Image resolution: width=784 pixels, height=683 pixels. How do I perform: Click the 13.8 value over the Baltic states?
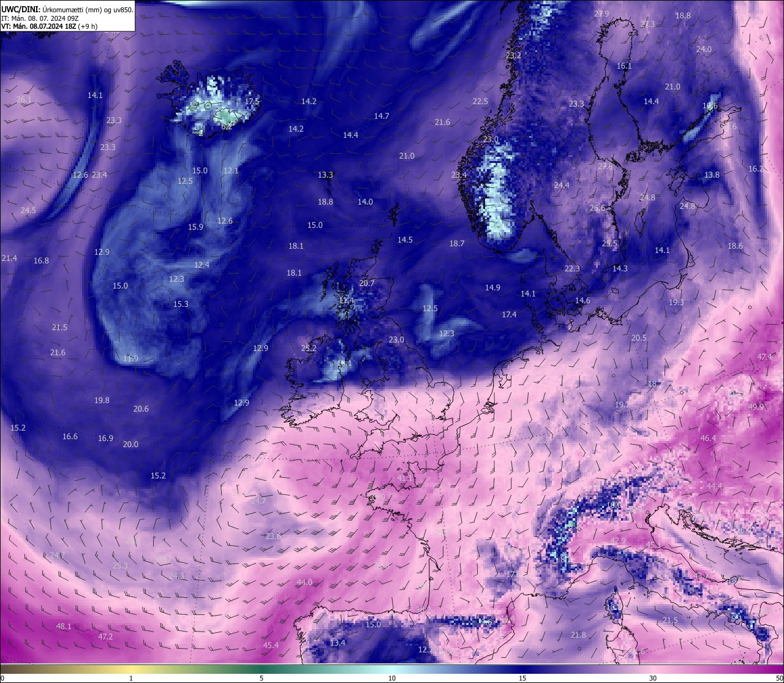(712, 175)
